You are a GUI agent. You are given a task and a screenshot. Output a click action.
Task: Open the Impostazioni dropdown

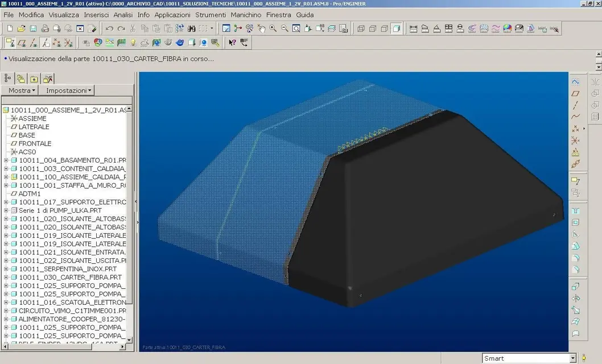click(x=68, y=90)
